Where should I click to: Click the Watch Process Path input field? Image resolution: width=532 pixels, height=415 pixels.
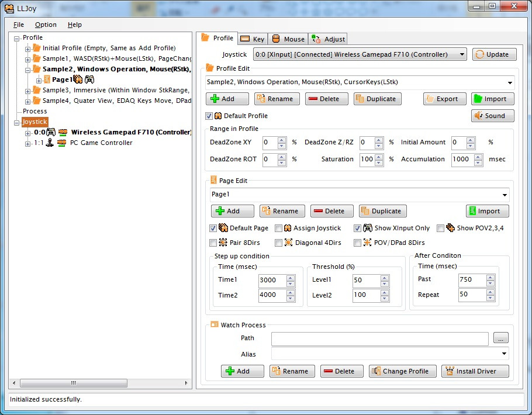[379, 338]
